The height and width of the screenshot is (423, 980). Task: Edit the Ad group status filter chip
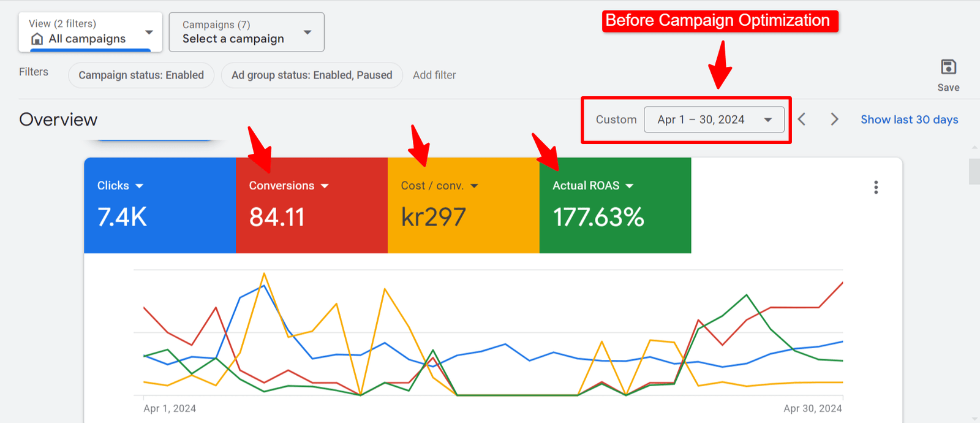click(x=312, y=75)
